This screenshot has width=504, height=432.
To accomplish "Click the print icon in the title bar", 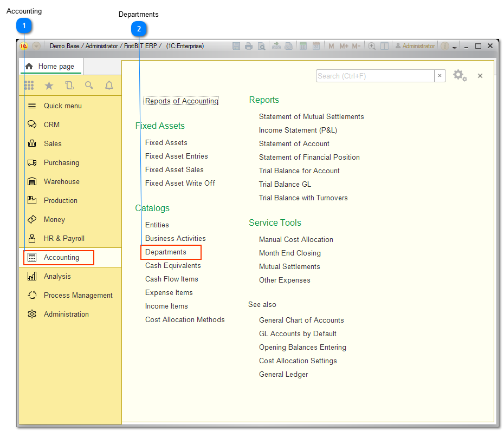I will click(x=249, y=46).
